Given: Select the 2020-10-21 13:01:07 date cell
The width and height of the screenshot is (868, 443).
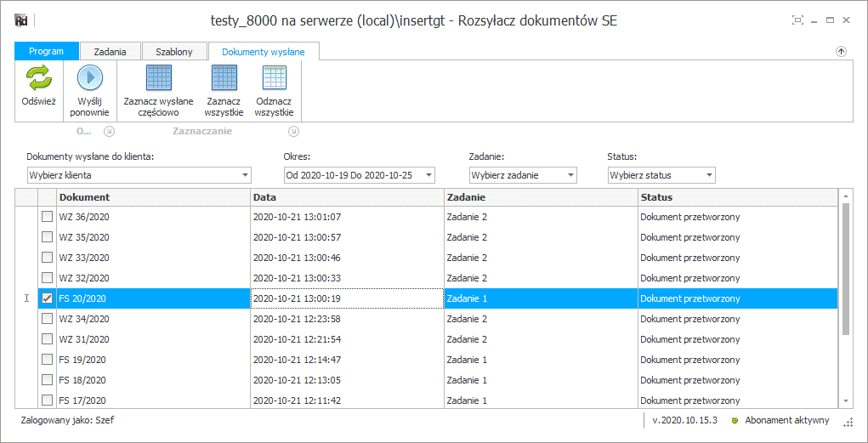Looking at the screenshot, I should tap(347, 217).
